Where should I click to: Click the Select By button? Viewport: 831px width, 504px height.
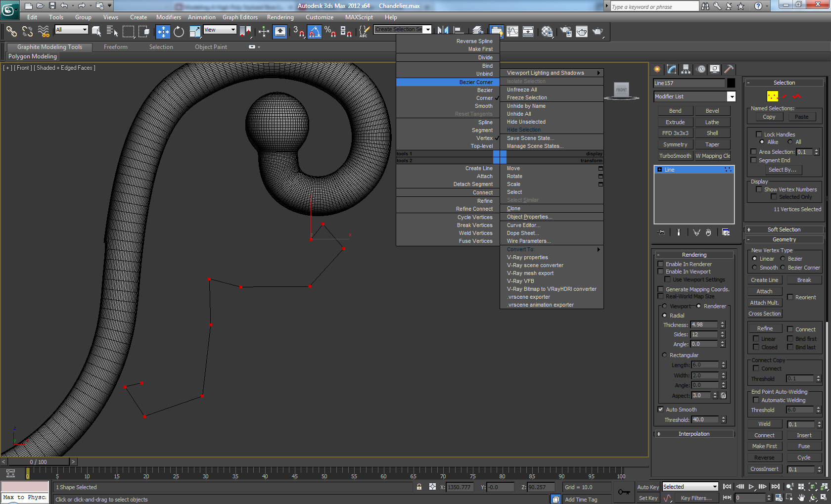(x=783, y=170)
